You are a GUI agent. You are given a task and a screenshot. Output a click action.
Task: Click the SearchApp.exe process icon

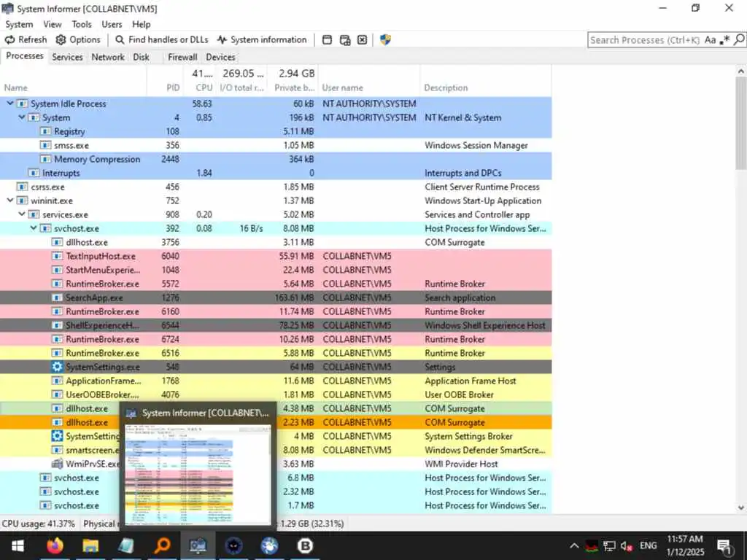tap(57, 297)
